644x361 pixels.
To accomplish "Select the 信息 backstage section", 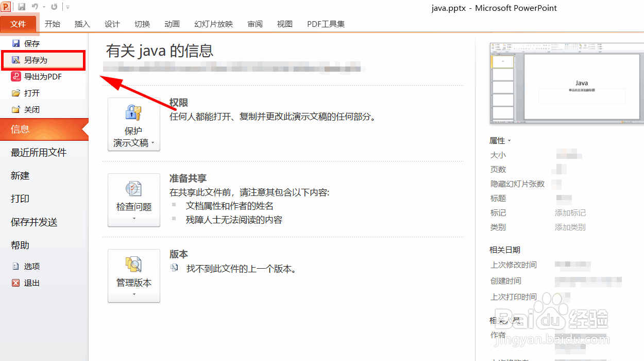I will pyautogui.click(x=44, y=129).
